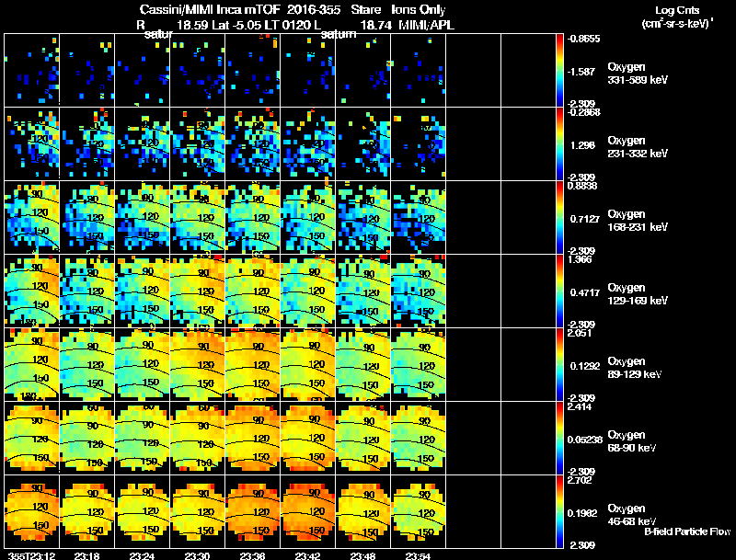Click the 46-68 keV panel at 23:42

[x=307, y=511]
